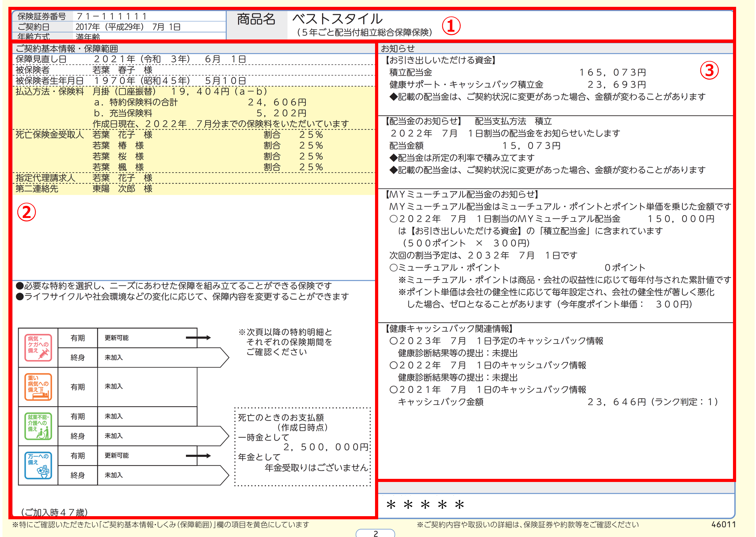
Task: Click the subtitle 5年ごと配当付組立総合保障保険
Action: click(364, 32)
